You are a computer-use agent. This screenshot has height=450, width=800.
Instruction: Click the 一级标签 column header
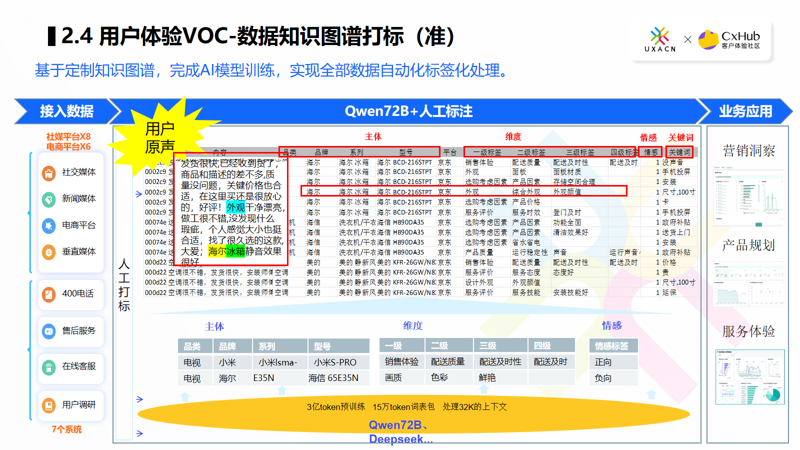coord(487,152)
